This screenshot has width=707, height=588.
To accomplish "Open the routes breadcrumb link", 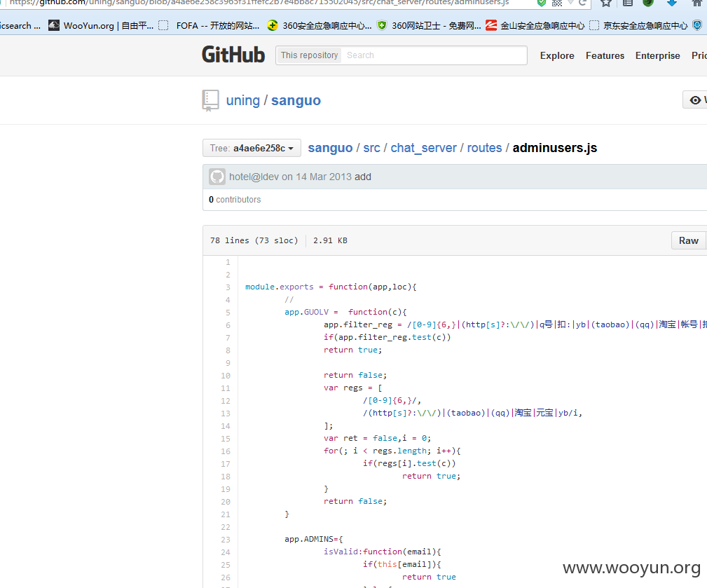I will point(484,148).
